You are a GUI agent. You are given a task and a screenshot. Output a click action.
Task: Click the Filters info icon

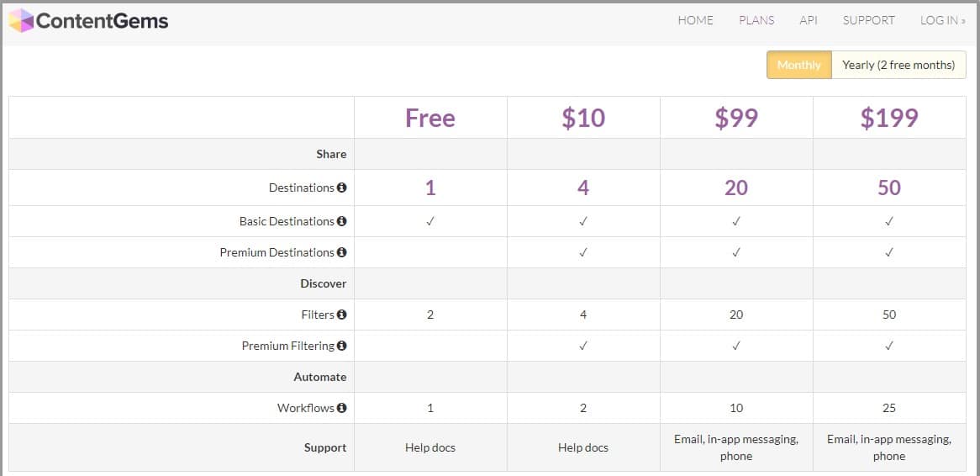(x=341, y=315)
